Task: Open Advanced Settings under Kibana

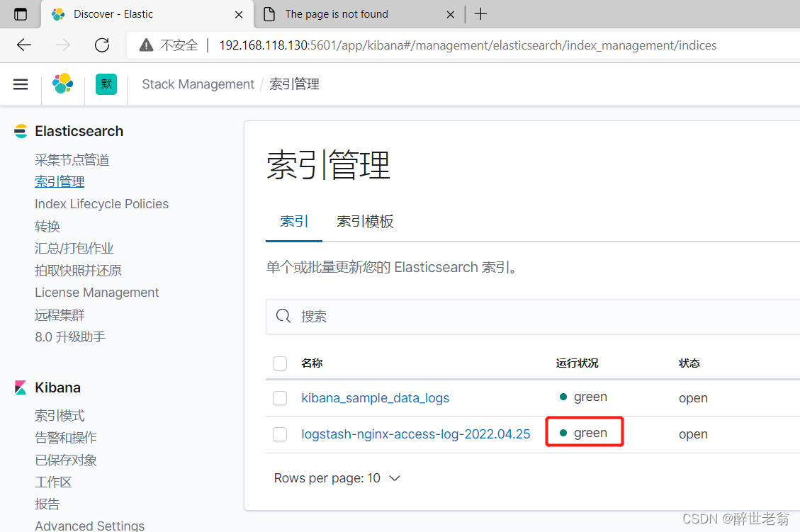Action: (90, 525)
